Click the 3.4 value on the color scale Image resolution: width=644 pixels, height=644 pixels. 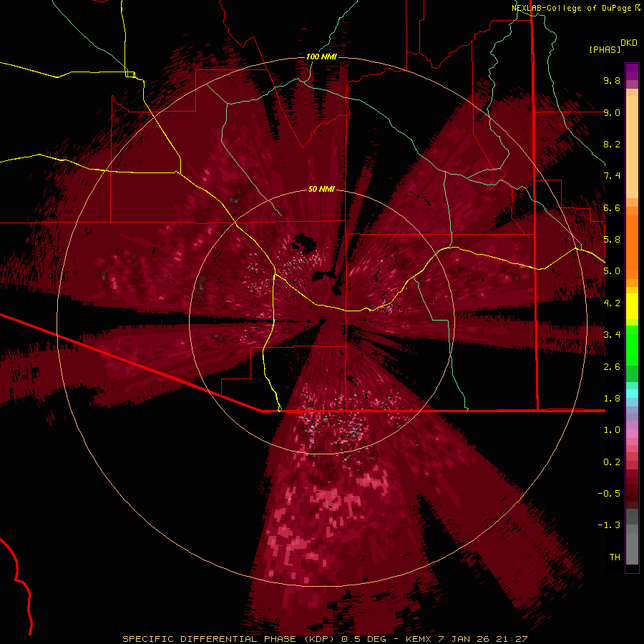point(612,335)
